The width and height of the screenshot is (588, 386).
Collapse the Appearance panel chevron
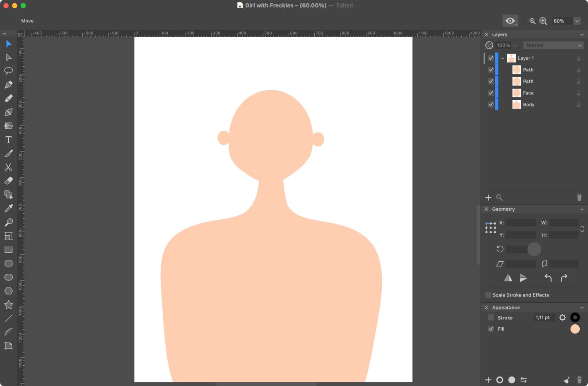click(x=582, y=308)
